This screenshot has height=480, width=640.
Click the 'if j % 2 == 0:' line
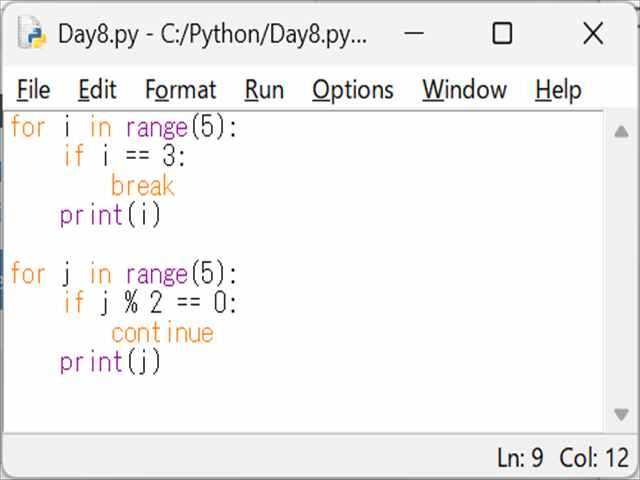coord(150,304)
